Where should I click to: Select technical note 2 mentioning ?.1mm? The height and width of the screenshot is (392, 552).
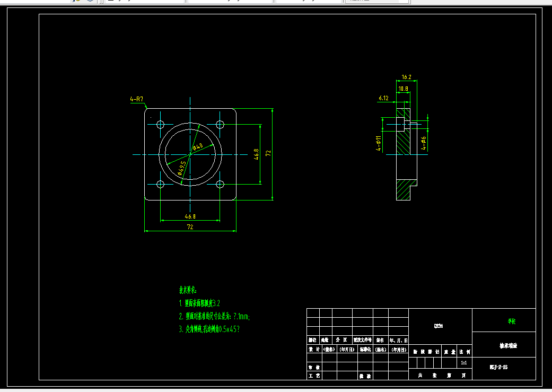click(x=214, y=316)
